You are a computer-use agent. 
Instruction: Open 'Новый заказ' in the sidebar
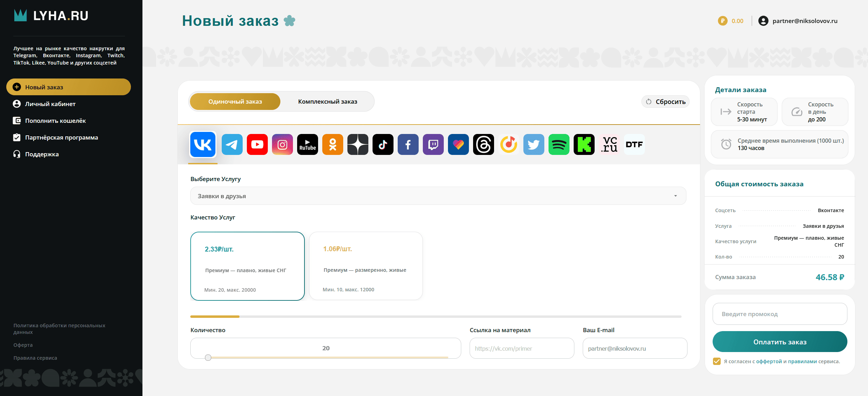coord(68,87)
